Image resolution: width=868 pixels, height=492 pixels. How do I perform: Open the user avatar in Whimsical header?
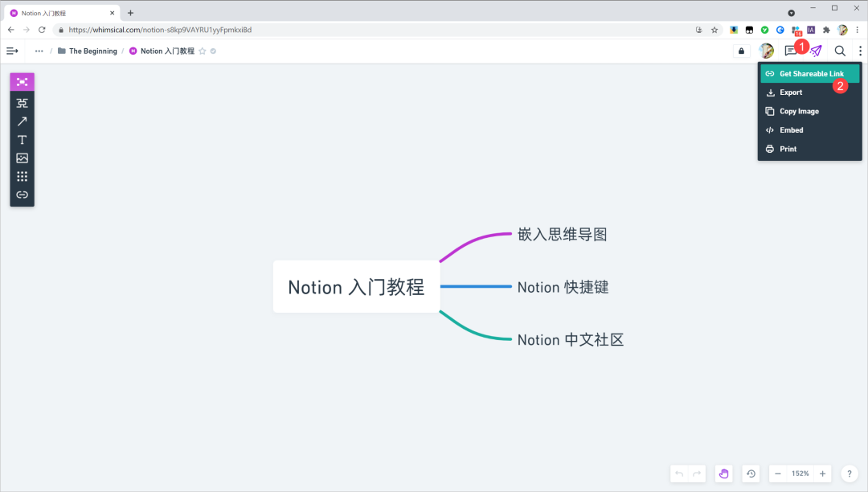(x=766, y=51)
